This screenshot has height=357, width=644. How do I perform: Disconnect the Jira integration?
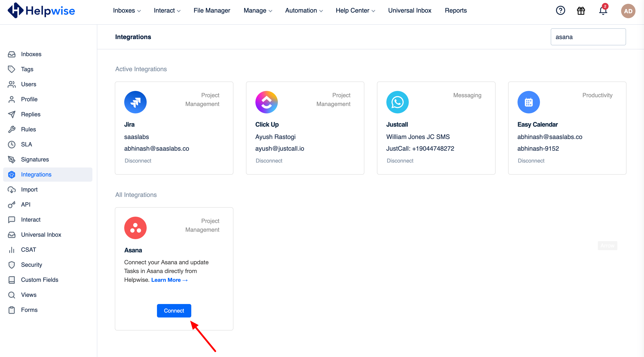[x=138, y=161]
